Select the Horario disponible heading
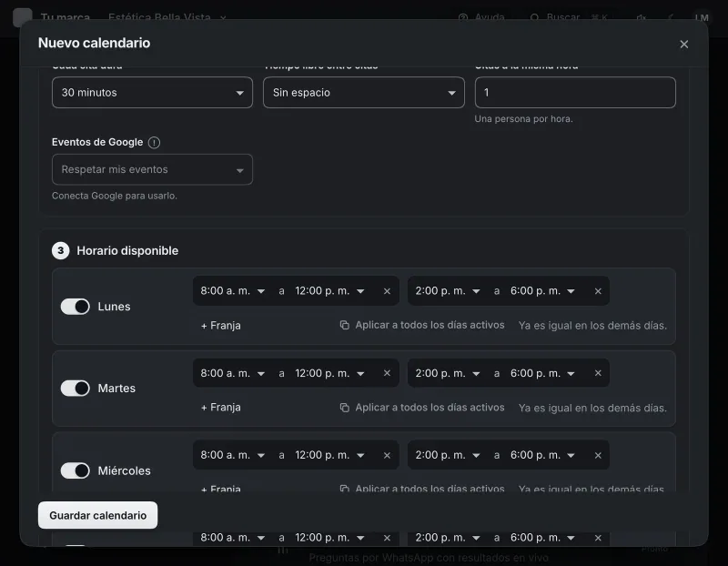 (x=127, y=251)
